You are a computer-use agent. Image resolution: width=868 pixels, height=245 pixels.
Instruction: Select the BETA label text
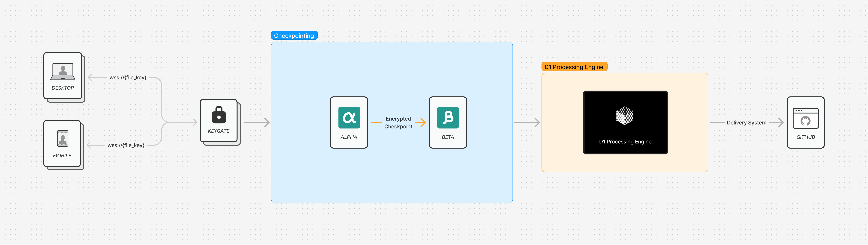448,137
